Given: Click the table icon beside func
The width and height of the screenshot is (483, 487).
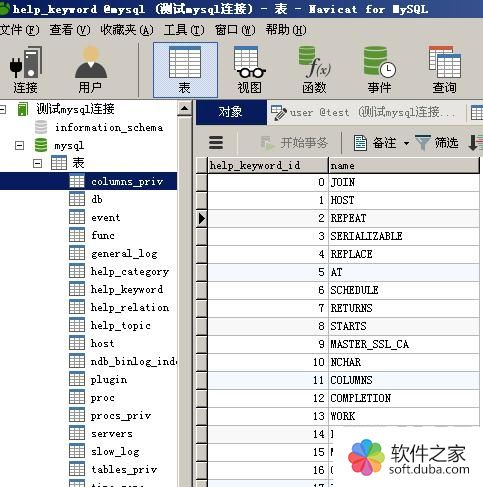Looking at the screenshot, I should tap(77, 235).
